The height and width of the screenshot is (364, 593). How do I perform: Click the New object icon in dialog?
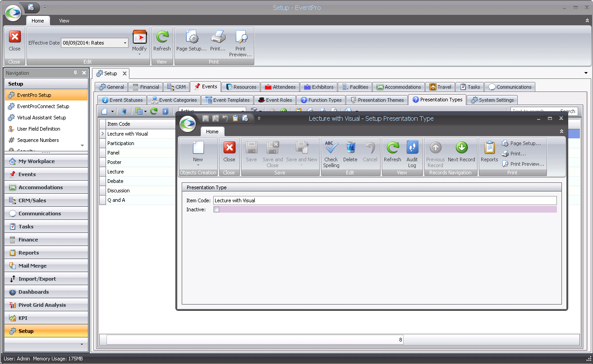[x=198, y=148]
